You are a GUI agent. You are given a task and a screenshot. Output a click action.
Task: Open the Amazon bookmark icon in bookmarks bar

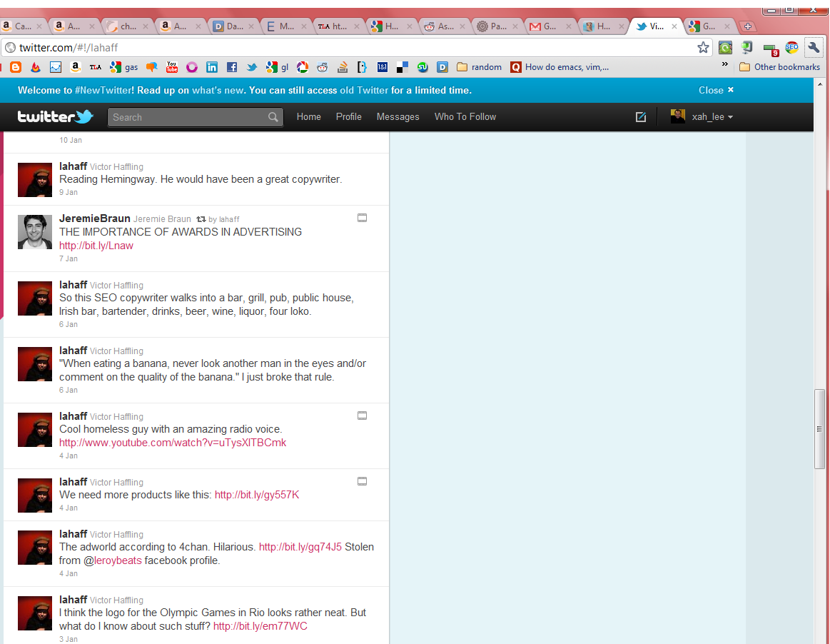click(x=76, y=66)
